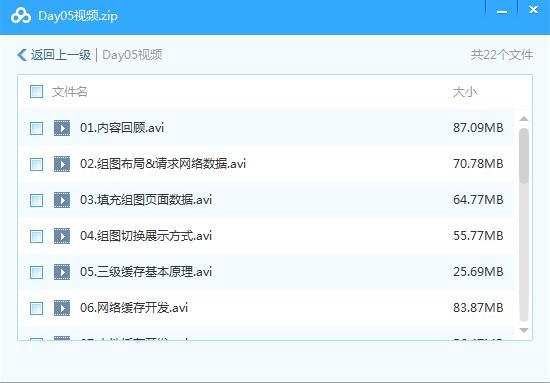Click the scrollbar up arrow

[524, 119]
